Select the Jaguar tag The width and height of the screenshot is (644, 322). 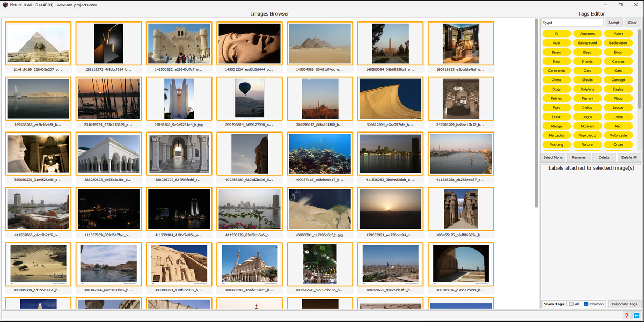[618, 107]
